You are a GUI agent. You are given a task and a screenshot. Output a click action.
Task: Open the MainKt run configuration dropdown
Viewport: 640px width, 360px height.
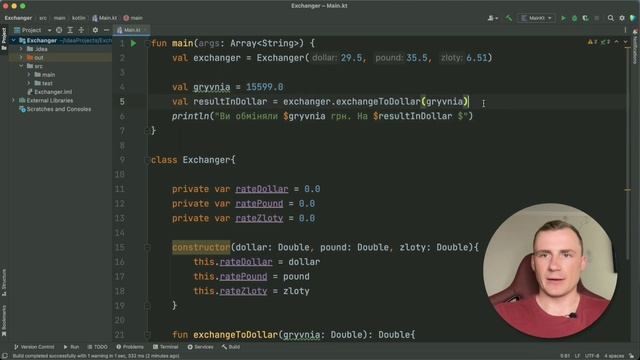(536, 18)
